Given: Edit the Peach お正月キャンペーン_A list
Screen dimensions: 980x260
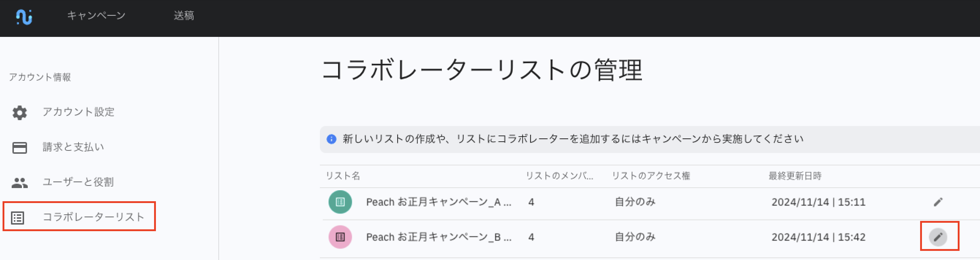Looking at the screenshot, I should click(938, 202).
